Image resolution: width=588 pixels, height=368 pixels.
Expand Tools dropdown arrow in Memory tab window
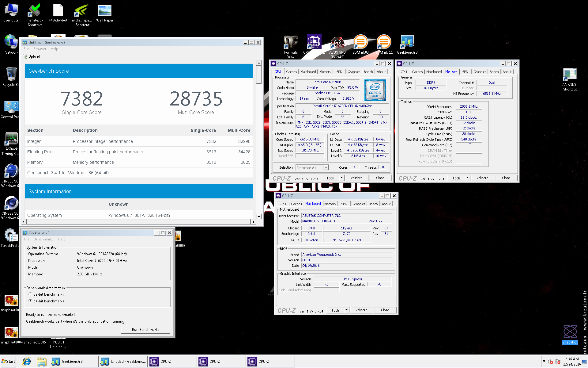click(x=467, y=178)
